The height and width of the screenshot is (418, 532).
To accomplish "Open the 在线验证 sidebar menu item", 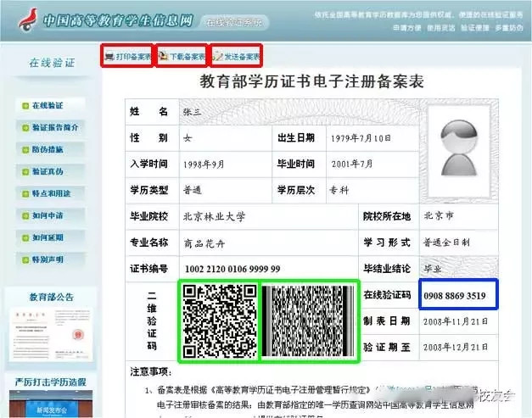I will [50, 105].
